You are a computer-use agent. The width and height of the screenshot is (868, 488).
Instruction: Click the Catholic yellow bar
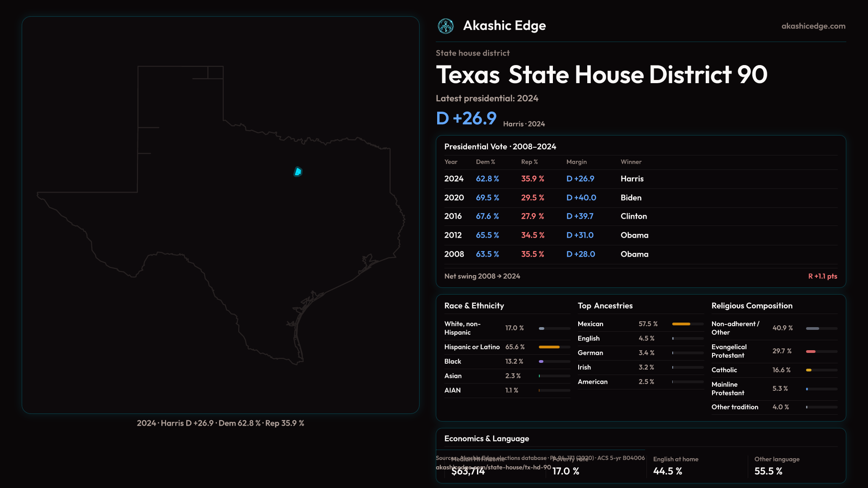pyautogui.click(x=809, y=370)
